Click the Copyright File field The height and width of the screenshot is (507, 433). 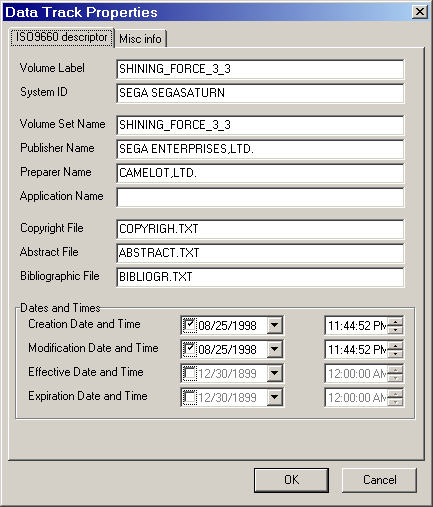click(x=260, y=229)
